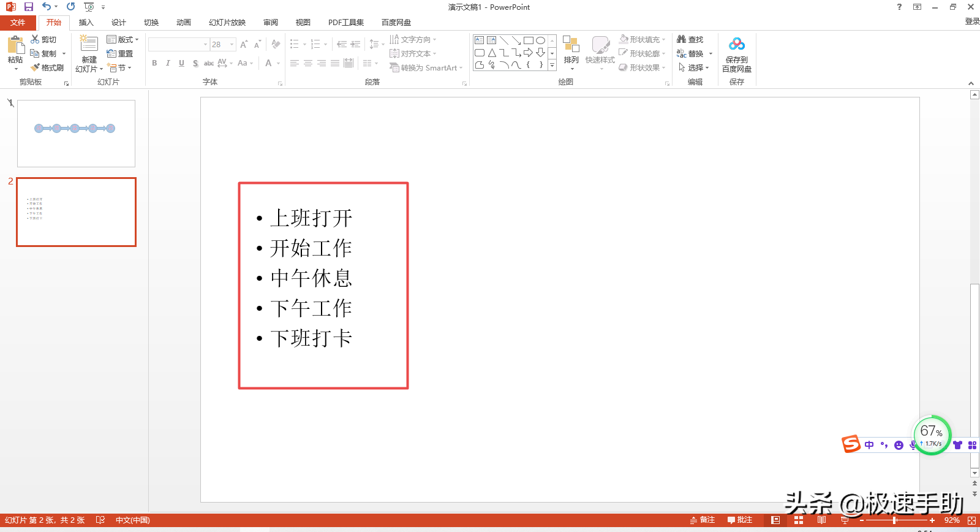Click Decrease Font Size icon
Image resolution: width=980 pixels, height=532 pixels.
point(257,44)
